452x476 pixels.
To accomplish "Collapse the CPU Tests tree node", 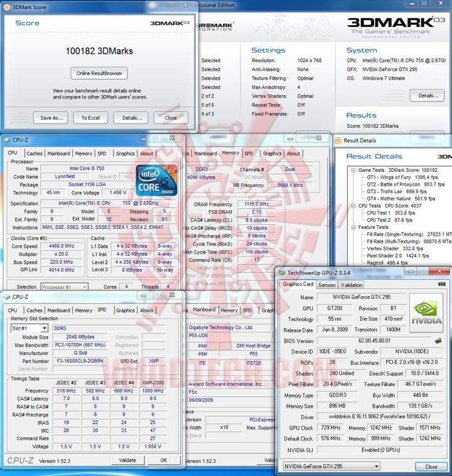I will click(353, 206).
